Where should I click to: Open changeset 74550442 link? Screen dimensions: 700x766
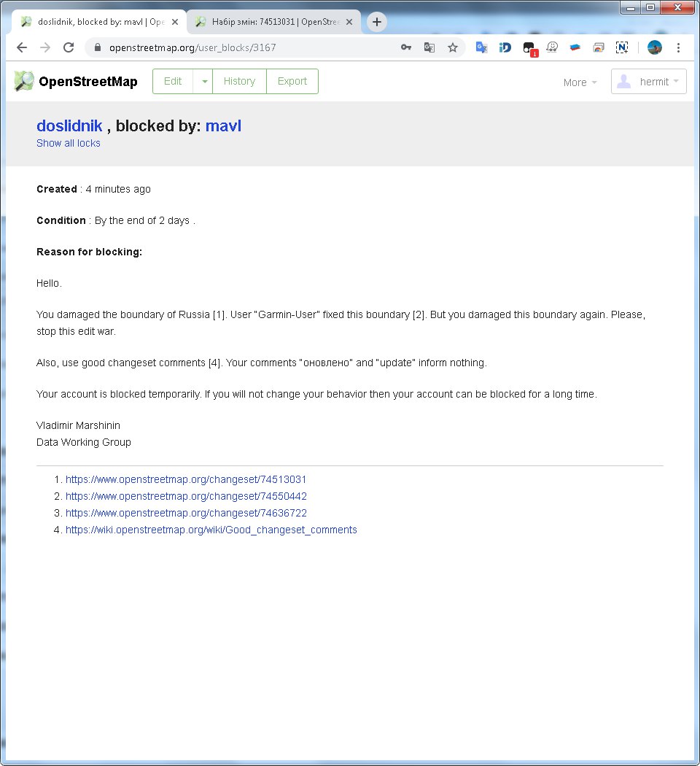point(186,496)
